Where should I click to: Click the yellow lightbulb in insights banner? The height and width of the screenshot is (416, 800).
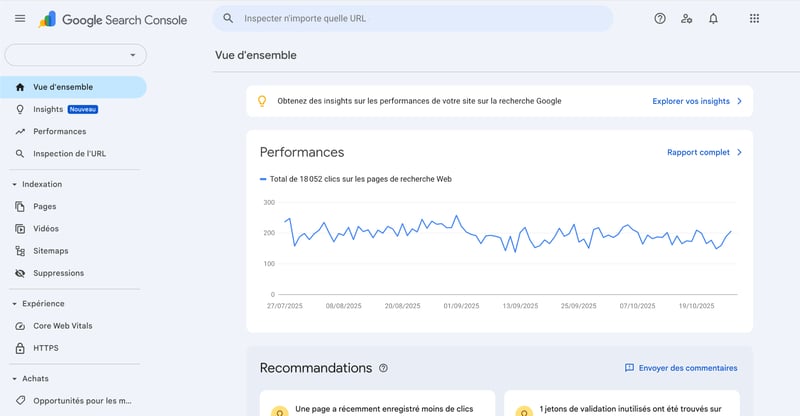point(262,101)
